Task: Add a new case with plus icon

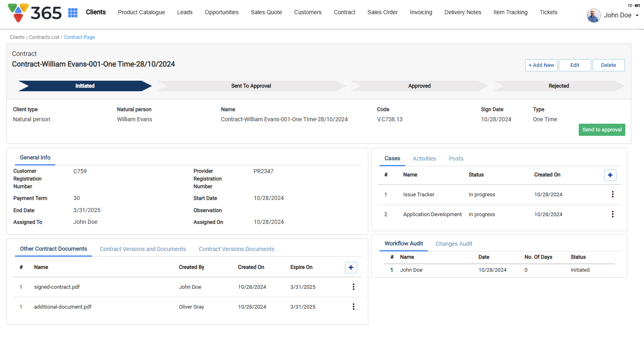Action: pos(610,175)
